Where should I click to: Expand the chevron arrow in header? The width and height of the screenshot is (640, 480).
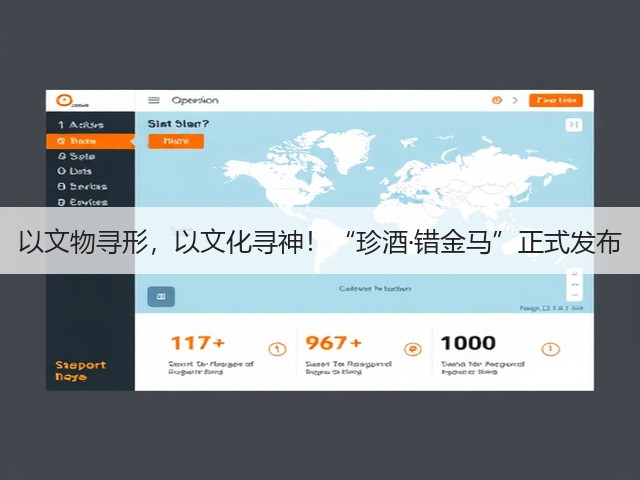click(x=515, y=100)
